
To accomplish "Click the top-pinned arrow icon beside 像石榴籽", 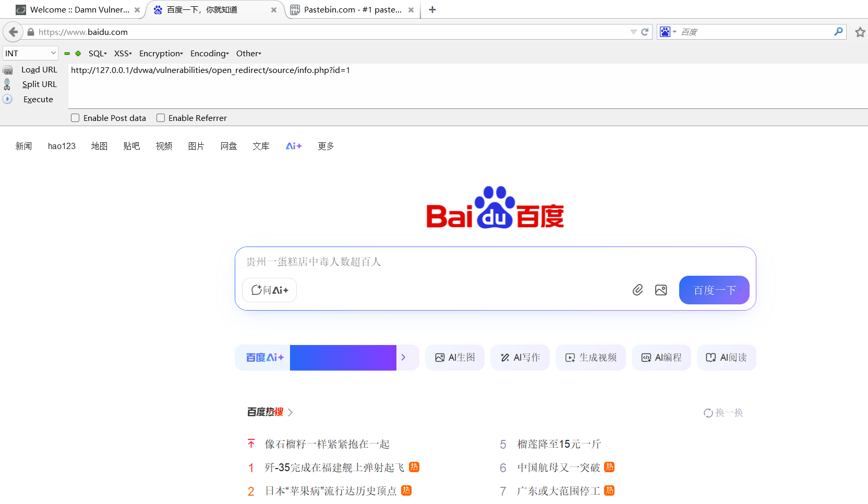I will pyautogui.click(x=251, y=444).
